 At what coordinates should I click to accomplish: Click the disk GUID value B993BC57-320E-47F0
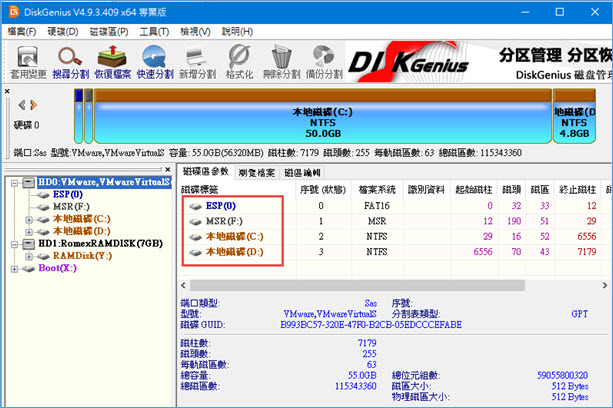(371, 325)
